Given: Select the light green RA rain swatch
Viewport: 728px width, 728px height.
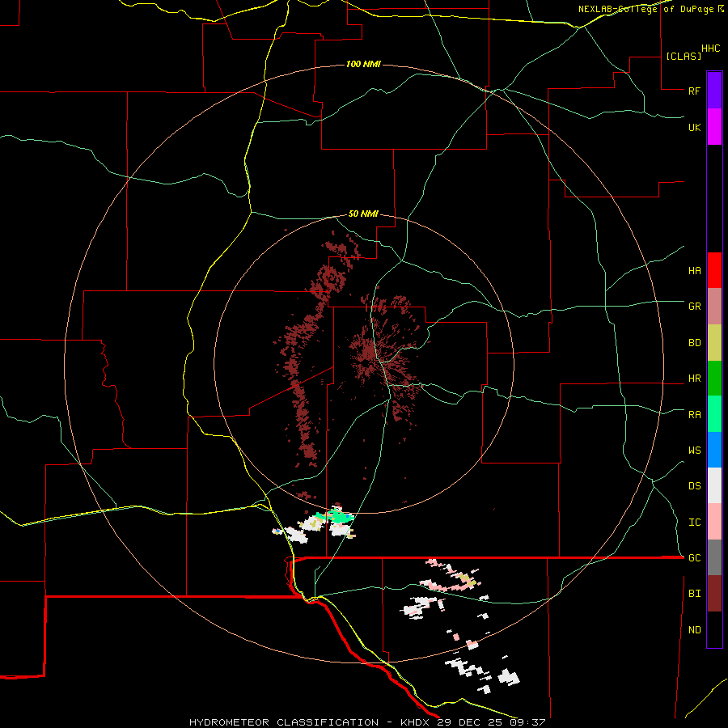Looking at the screenshot, I should [714, 414].
